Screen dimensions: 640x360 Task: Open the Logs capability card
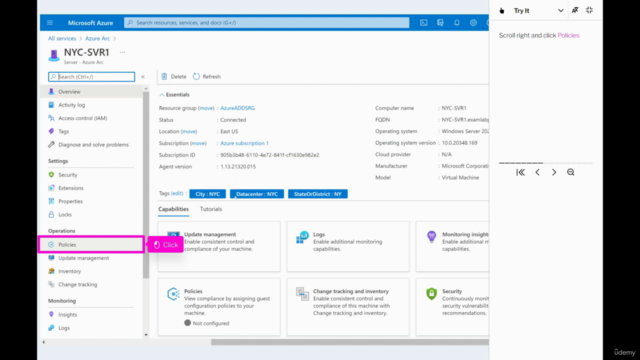click(348, 247)
